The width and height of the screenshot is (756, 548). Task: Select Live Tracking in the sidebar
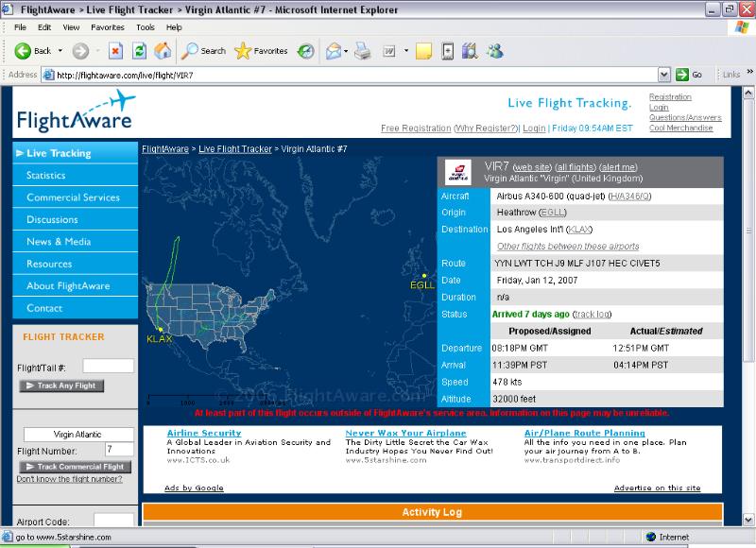pyautogui.click(x=58, y=153)
